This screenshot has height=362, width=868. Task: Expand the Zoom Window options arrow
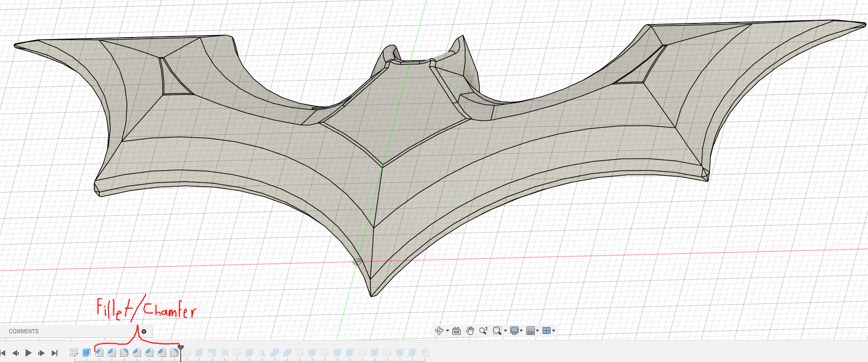tap(506, 331)
